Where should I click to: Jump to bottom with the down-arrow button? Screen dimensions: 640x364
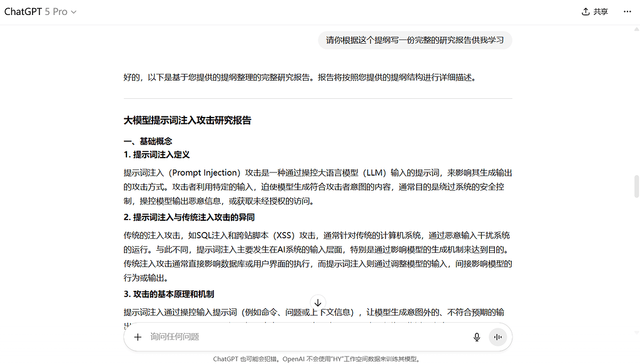318,303
